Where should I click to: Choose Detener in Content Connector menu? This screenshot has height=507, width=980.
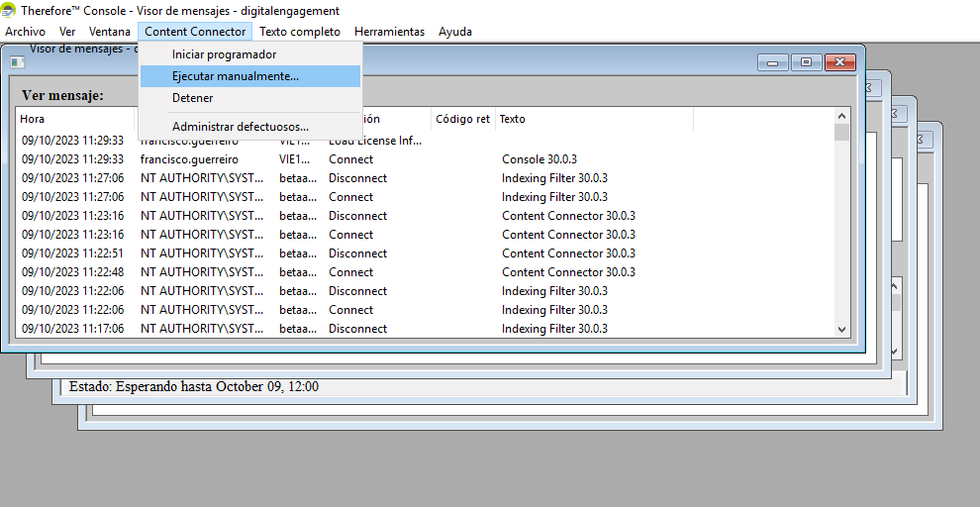click(250, 98)
